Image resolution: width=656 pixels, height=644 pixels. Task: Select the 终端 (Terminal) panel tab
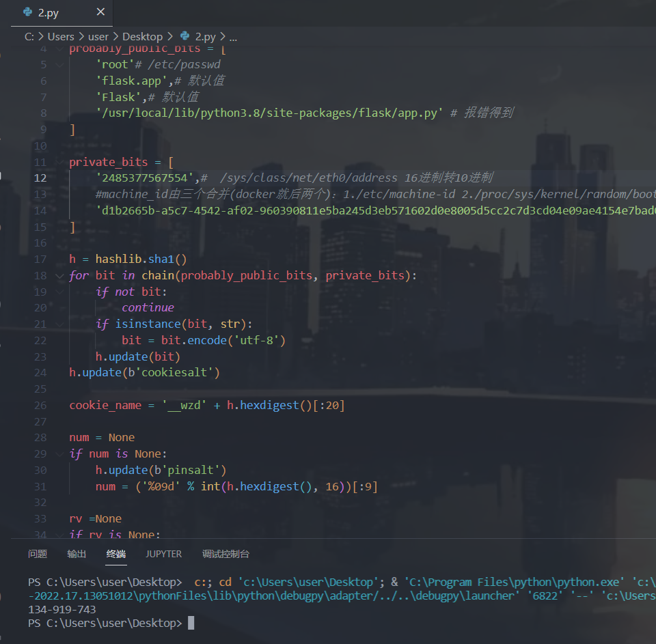coord(116,554)
